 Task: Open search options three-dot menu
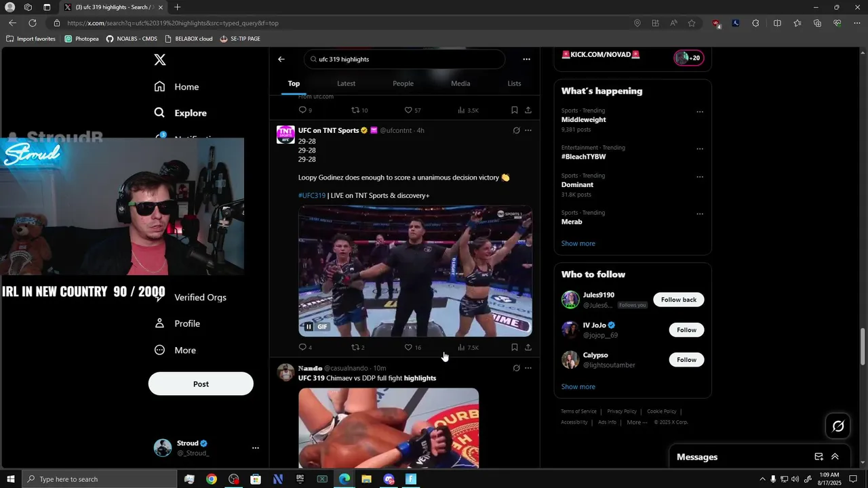(526, 60)
